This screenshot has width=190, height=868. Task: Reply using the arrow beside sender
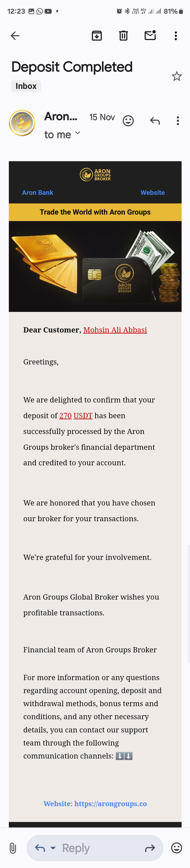[x=155, y=121]
